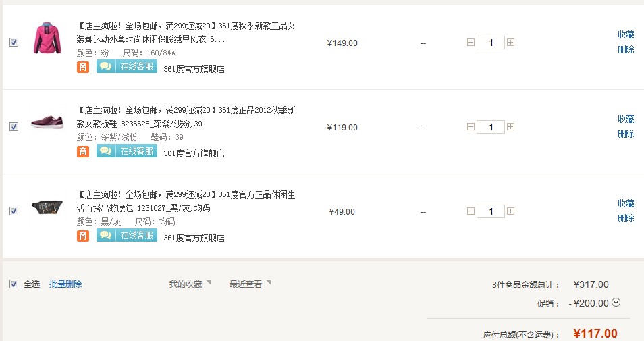Click 收藏 for the waist bag item

(626, 203)
